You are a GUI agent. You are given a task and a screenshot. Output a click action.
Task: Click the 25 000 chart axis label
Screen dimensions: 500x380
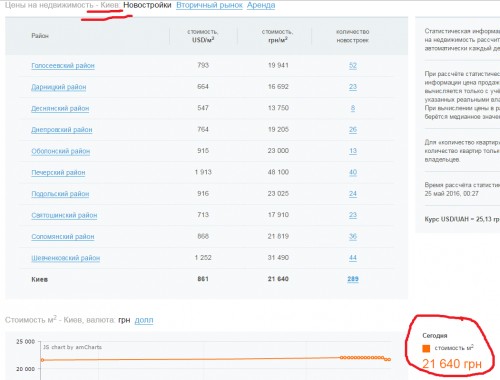(x=25, y=342)
